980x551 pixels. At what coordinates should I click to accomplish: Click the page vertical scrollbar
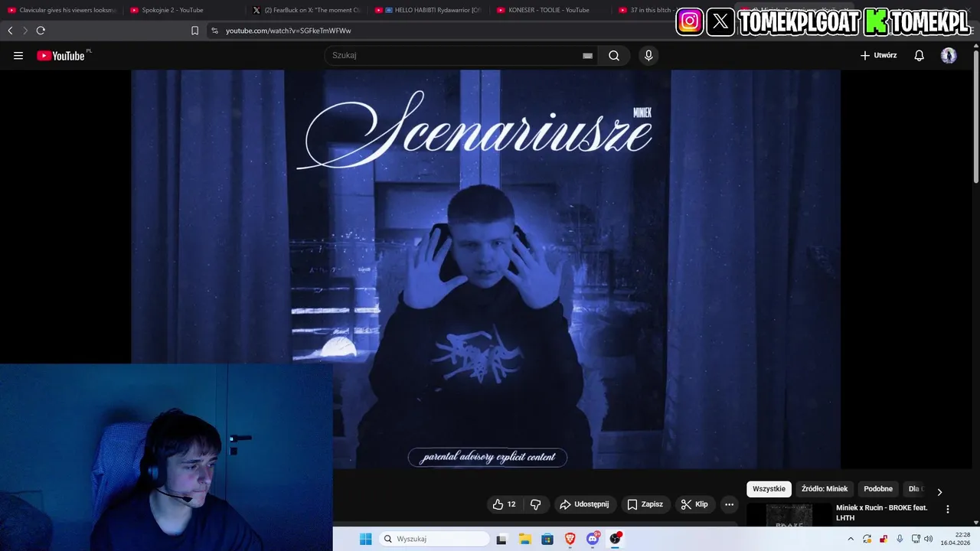click(975, 115)
